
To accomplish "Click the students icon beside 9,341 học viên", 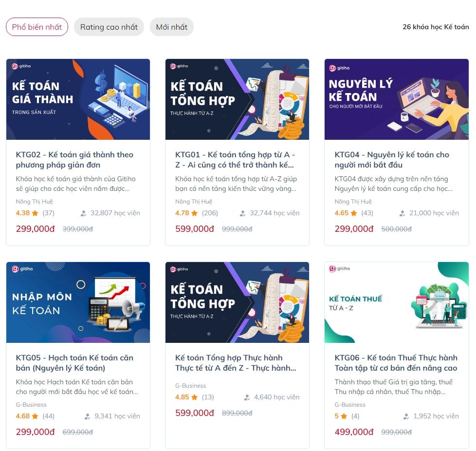I will point(88,416).
